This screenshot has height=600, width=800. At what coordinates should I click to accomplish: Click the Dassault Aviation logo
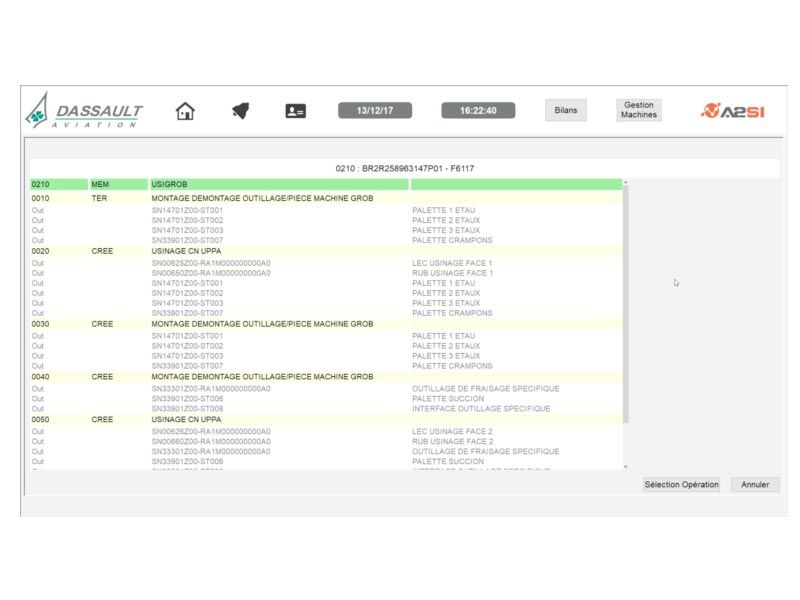(85, 112)
